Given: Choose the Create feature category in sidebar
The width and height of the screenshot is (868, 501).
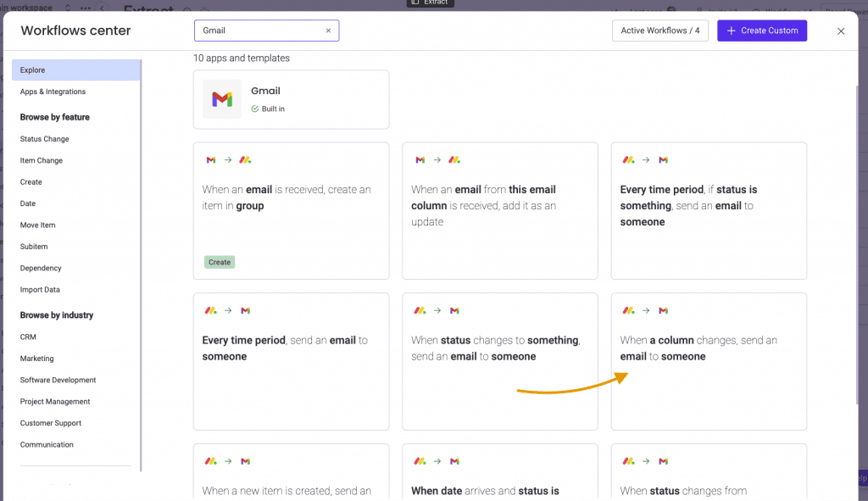Looking at the screenshot, I should pyautogui.click(x=31, y=182).
